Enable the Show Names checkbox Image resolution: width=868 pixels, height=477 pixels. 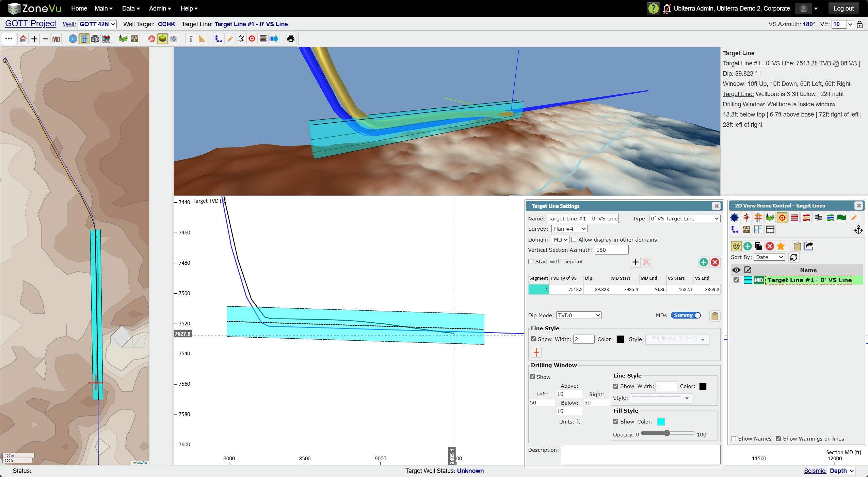click(734, 439)
